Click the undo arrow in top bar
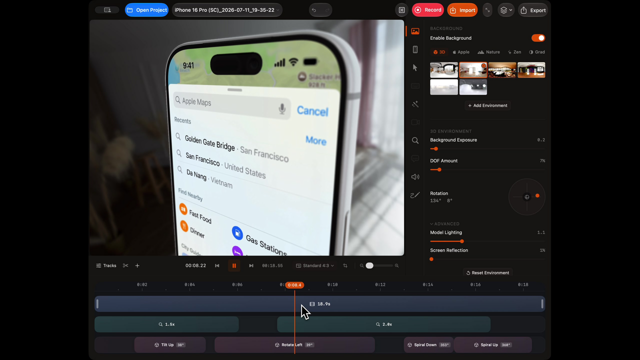 point(314,10)
